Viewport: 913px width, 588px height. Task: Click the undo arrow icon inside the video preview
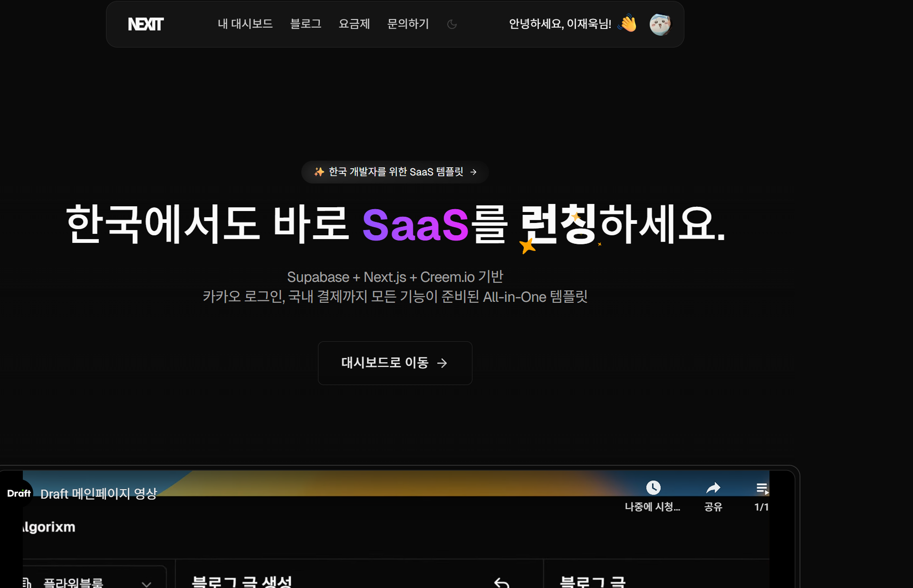click(501, 582)
